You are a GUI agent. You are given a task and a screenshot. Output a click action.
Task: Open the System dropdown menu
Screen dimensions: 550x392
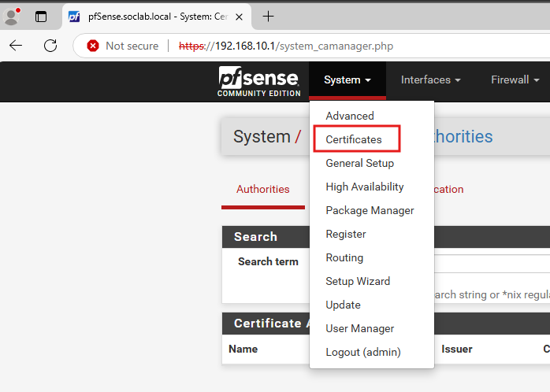point(347,80)
